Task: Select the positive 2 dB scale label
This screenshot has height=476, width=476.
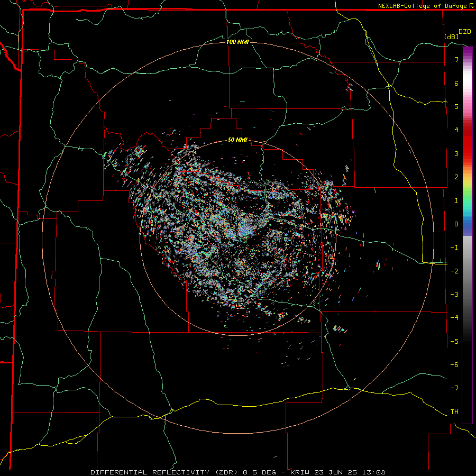Action: point(456,177)
